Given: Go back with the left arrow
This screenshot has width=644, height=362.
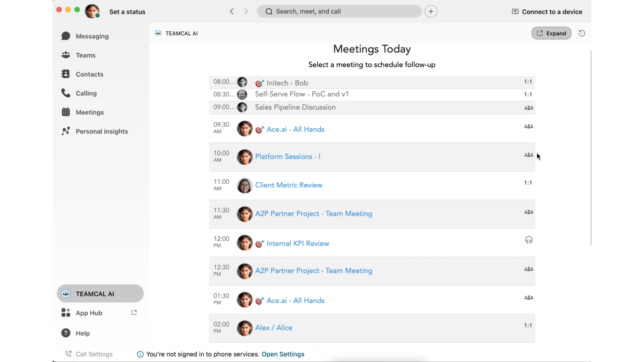Looking at the screenshot, I should [x=232, y=11].
